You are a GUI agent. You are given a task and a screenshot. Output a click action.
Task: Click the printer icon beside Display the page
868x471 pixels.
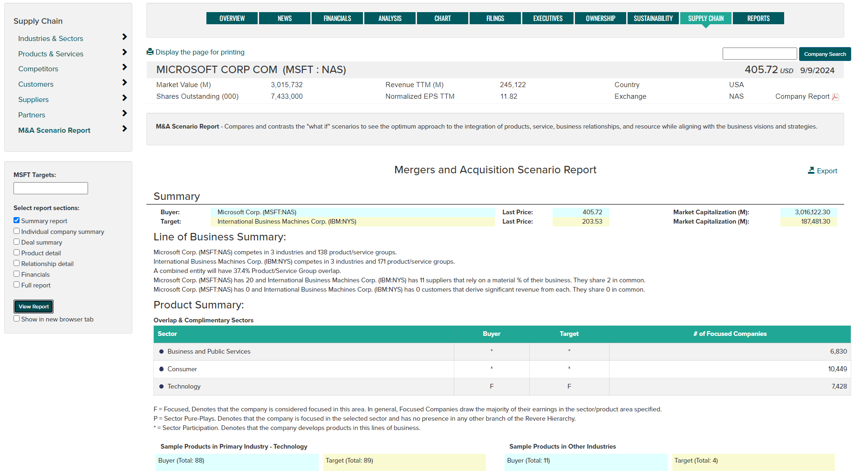150,52
